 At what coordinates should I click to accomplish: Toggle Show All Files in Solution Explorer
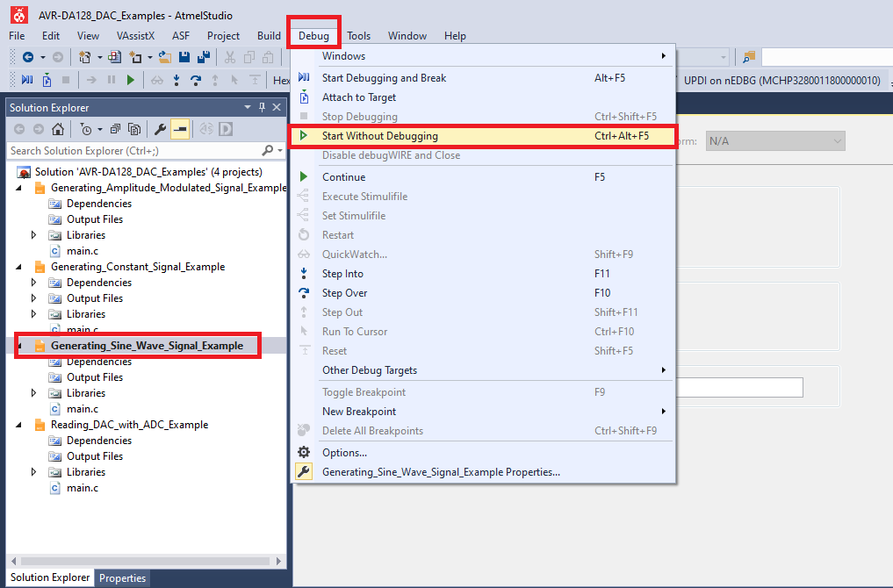click(x=134, y=129)
